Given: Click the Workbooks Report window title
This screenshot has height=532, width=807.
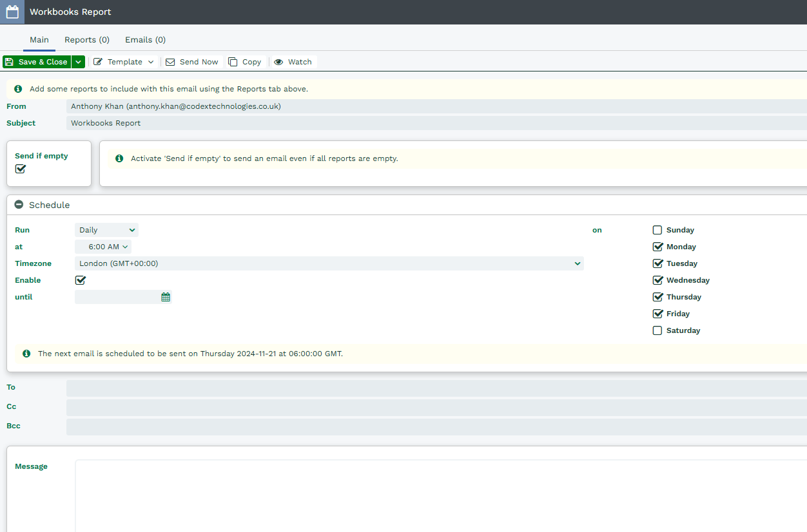Looking at the screenshot, I should (70, 12).
